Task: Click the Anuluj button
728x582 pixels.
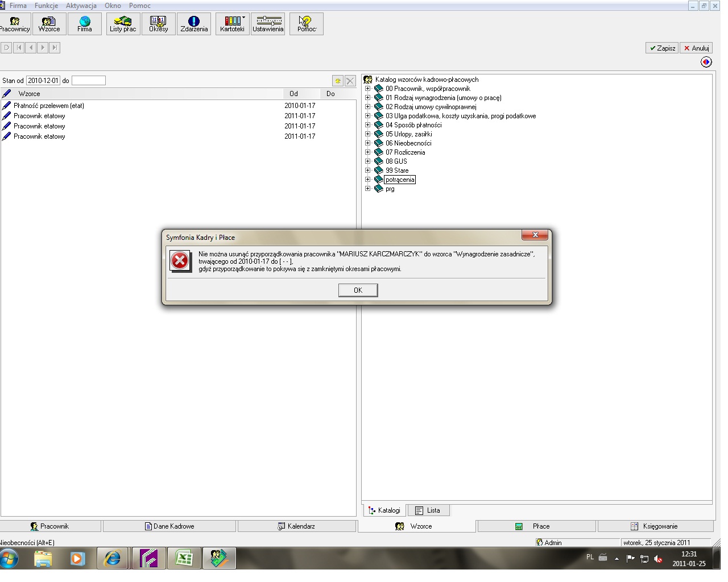Action: pyautogui.click(x=696, y=48)
